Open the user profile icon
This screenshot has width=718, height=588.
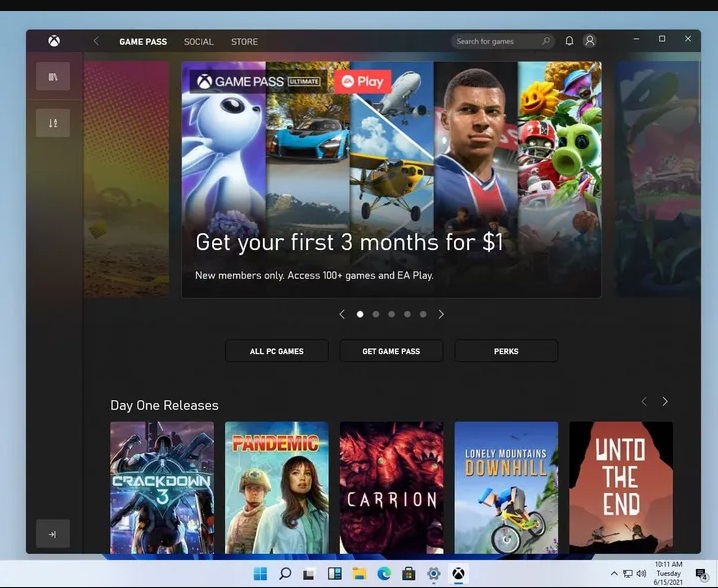(x=589, y=41)
